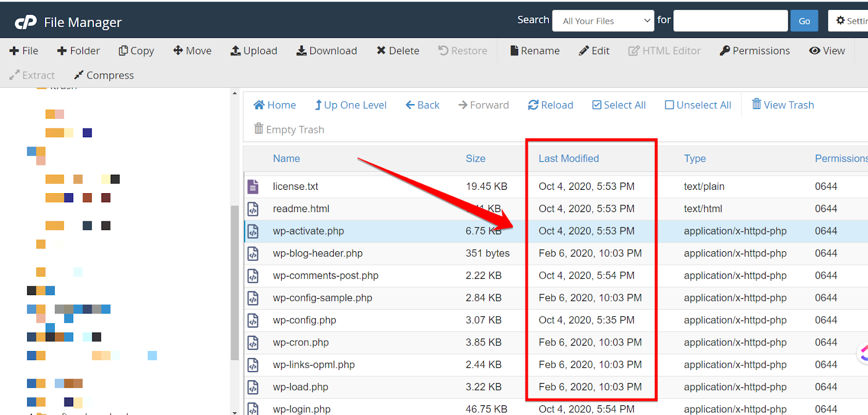Viewport: 868px width, 415px height.
Task: Click the Compress tool
Action: pos(104,75)
